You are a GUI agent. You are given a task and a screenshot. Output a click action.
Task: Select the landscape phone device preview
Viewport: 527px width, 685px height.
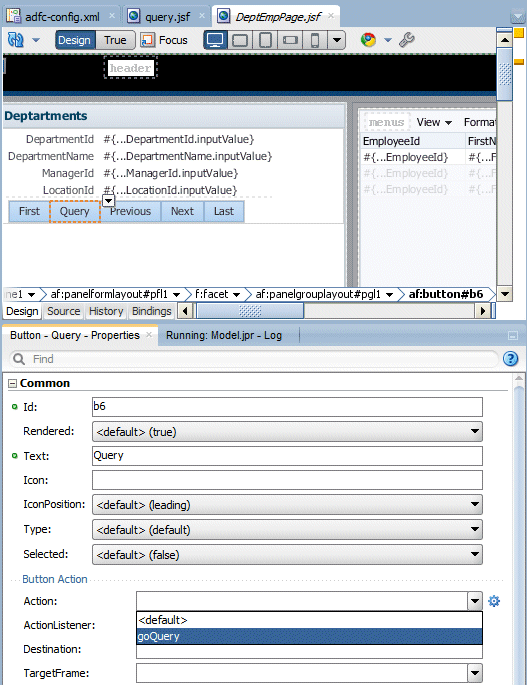click(290, 40)
